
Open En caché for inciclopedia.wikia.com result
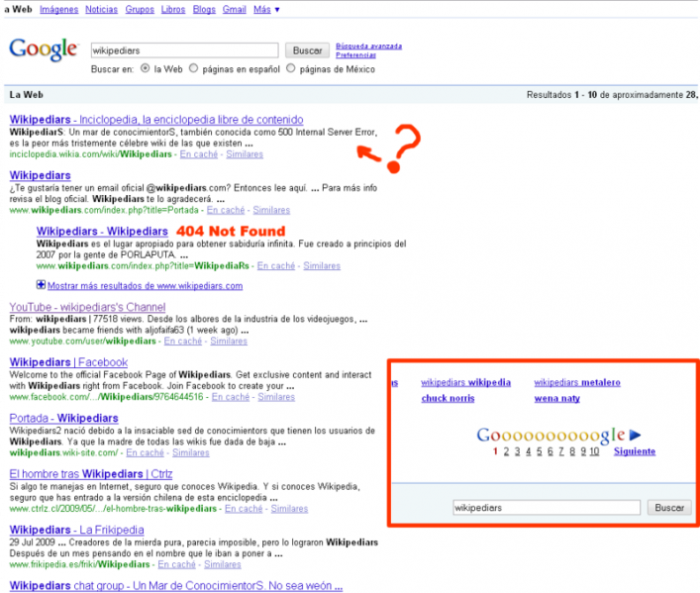199,154
